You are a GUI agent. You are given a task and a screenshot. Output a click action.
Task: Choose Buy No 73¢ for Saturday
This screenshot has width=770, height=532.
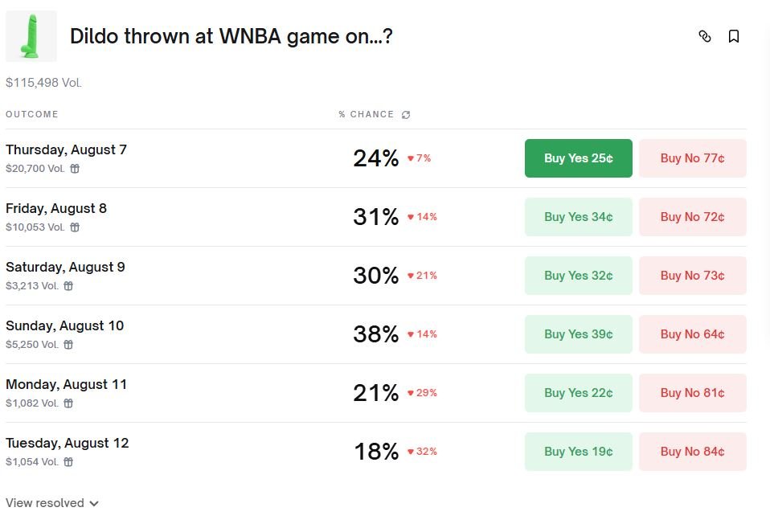point(692,276)
